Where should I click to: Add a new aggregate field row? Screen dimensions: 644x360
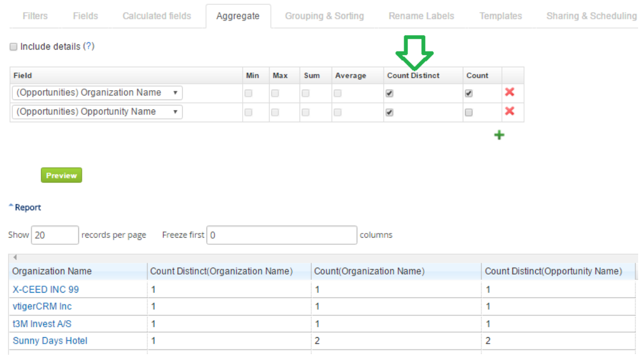pos(499,135)
